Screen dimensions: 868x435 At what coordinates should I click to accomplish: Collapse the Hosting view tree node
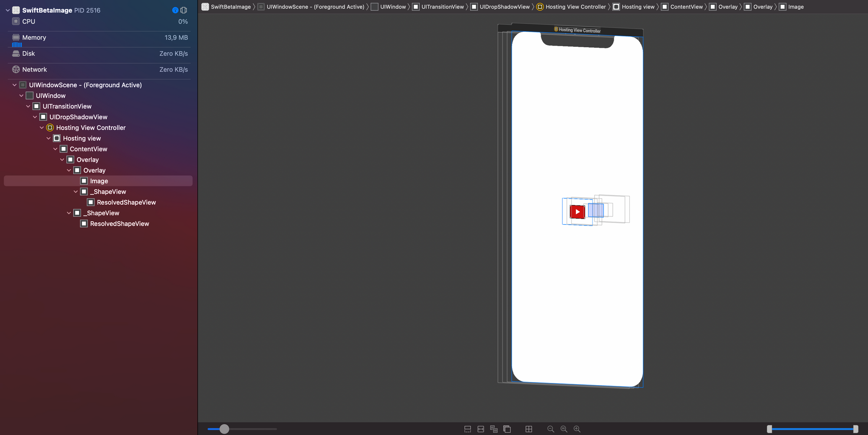click(x=49, y=138)
